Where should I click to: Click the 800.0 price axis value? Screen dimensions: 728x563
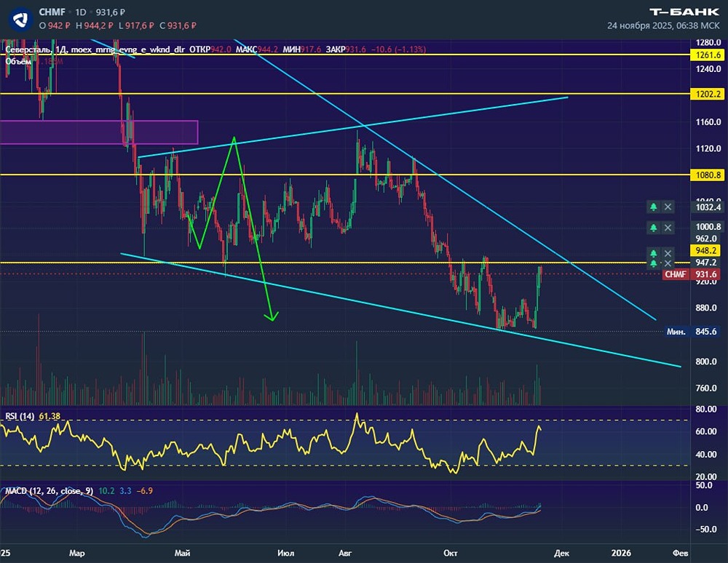click(x=706, y=362)
